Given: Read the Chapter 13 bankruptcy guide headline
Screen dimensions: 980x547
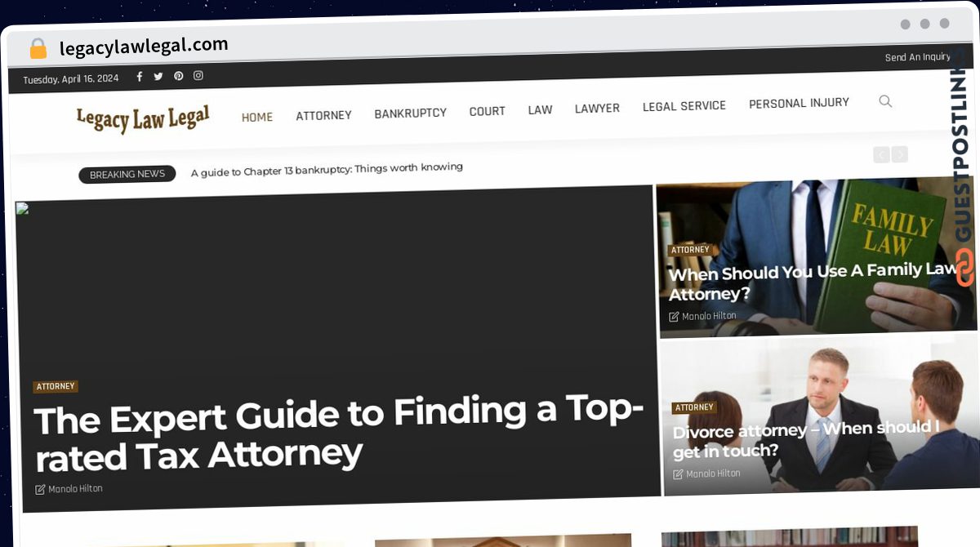Looking at the screenshot, I should click(x=327, y=169).
